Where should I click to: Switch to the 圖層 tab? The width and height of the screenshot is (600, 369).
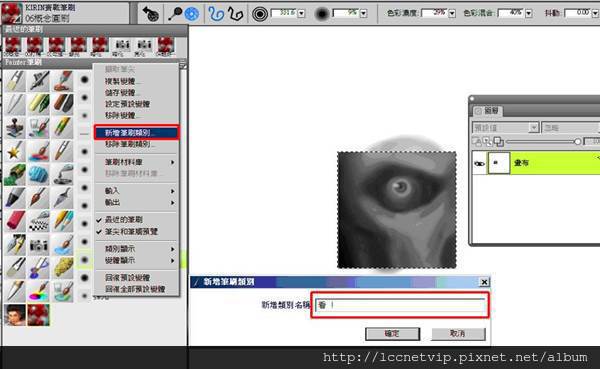pyautogui.click(x=488, y=111)
